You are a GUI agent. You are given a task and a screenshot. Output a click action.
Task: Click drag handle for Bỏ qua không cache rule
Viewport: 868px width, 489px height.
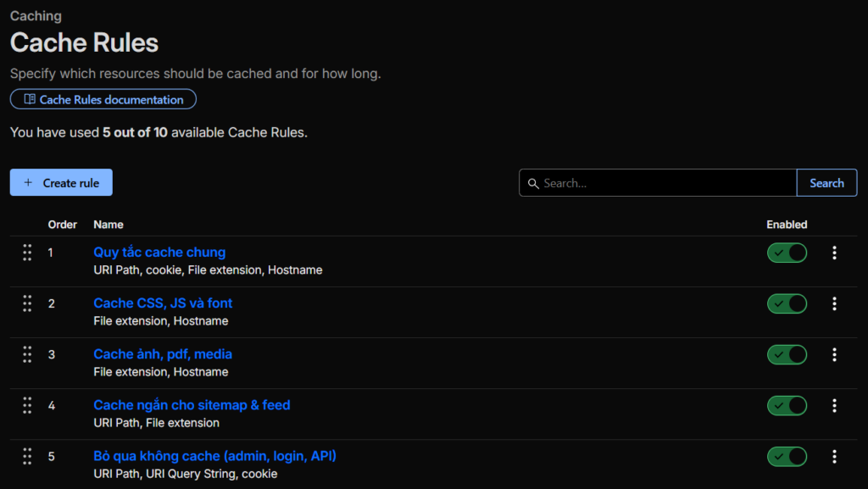[27, 456]
